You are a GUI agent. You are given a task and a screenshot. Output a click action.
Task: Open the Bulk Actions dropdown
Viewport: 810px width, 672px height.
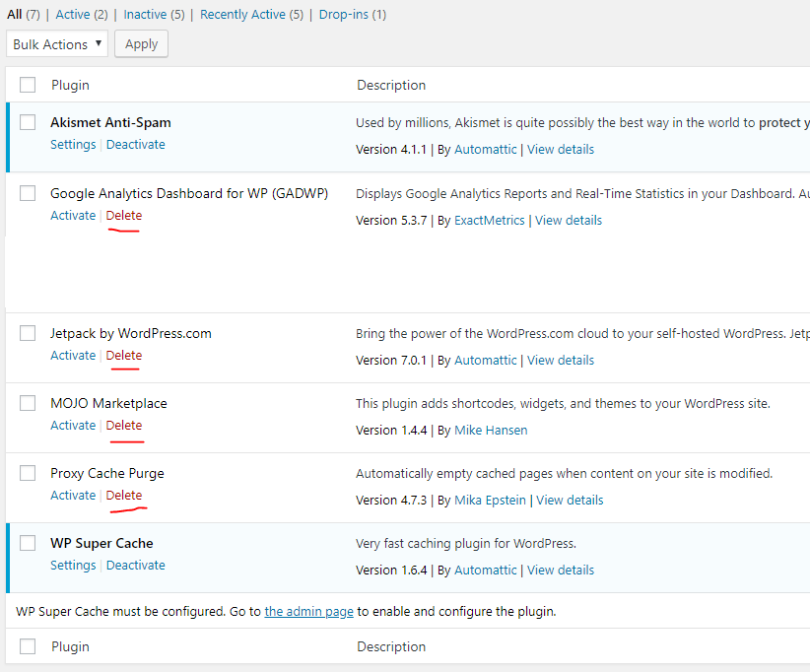57,44
